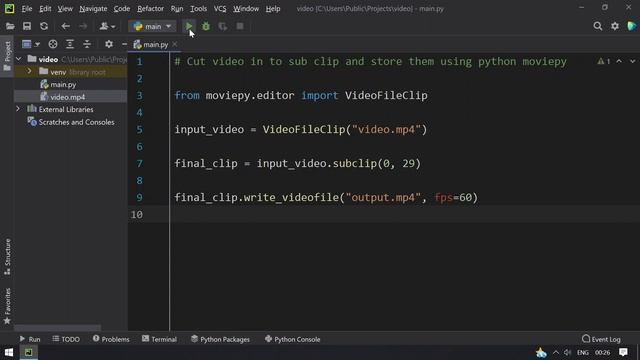Open the Windows Start button
Screen dimensions: 640x360
point(9,353)
